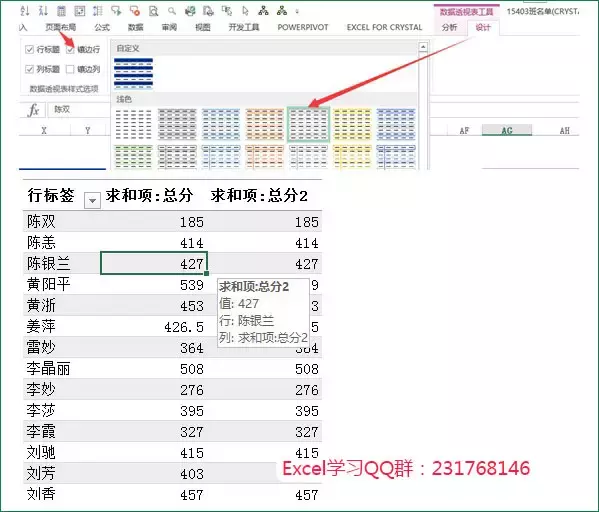Toggle the 列标题 checkbox
The image size is (599, 512).
(x=29, y=69)
